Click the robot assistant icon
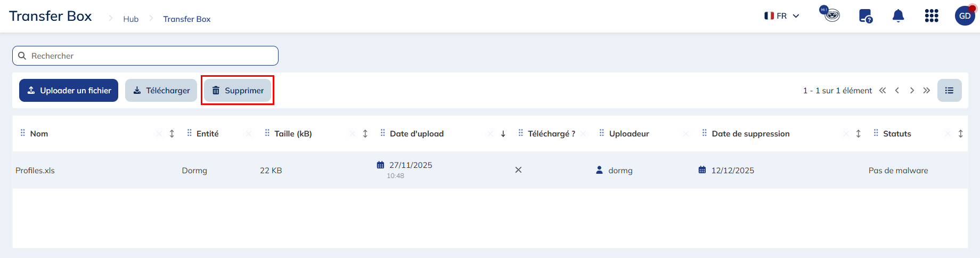This screenshot has height=258, width=980. click(830, 14)
